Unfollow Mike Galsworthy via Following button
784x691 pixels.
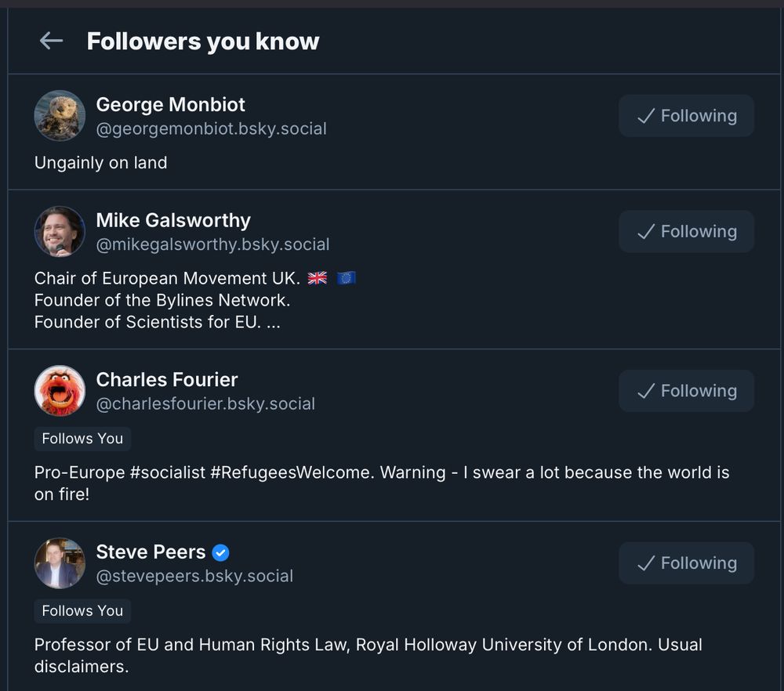tap(686, 232)
